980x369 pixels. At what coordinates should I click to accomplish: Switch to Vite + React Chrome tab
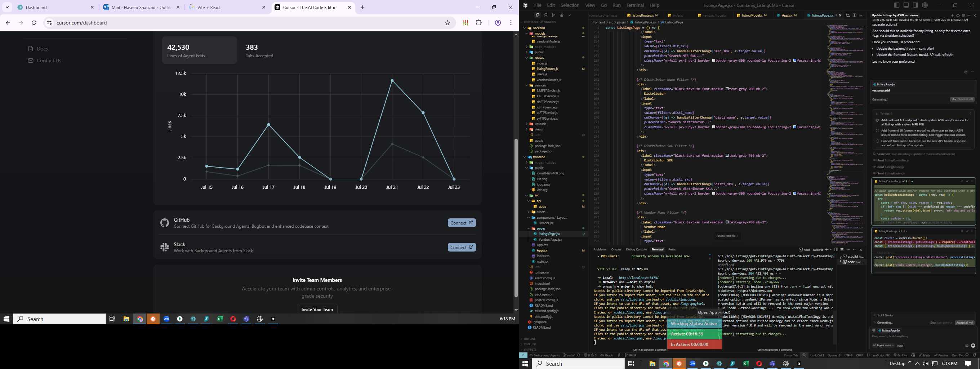[x=227, y=7]
